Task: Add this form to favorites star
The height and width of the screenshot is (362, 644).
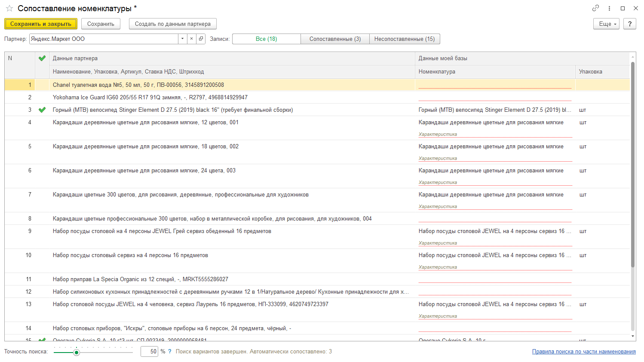Action: 9,9
